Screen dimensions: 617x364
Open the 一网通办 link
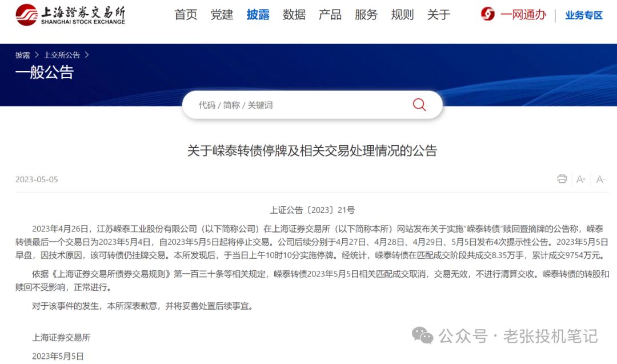click(523, 15)
